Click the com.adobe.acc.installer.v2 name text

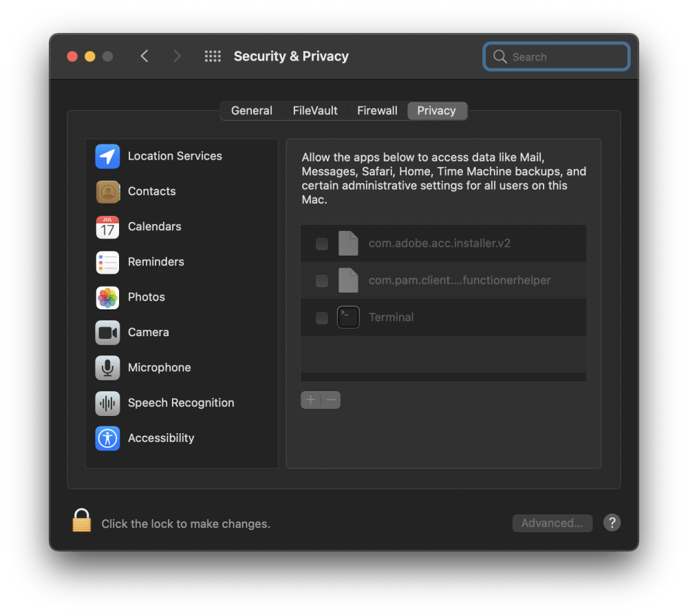coord(439,243)
